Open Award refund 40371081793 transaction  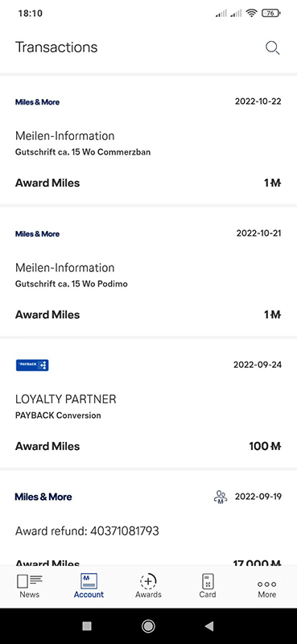click(148, 518)
